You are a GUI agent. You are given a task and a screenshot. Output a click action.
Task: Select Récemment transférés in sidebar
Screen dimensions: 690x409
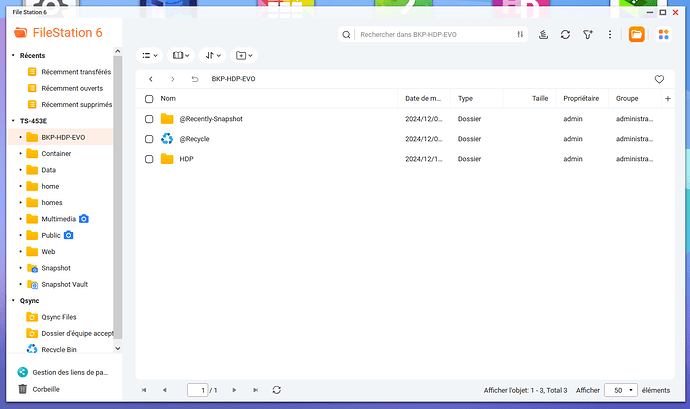tap(76, 72)
